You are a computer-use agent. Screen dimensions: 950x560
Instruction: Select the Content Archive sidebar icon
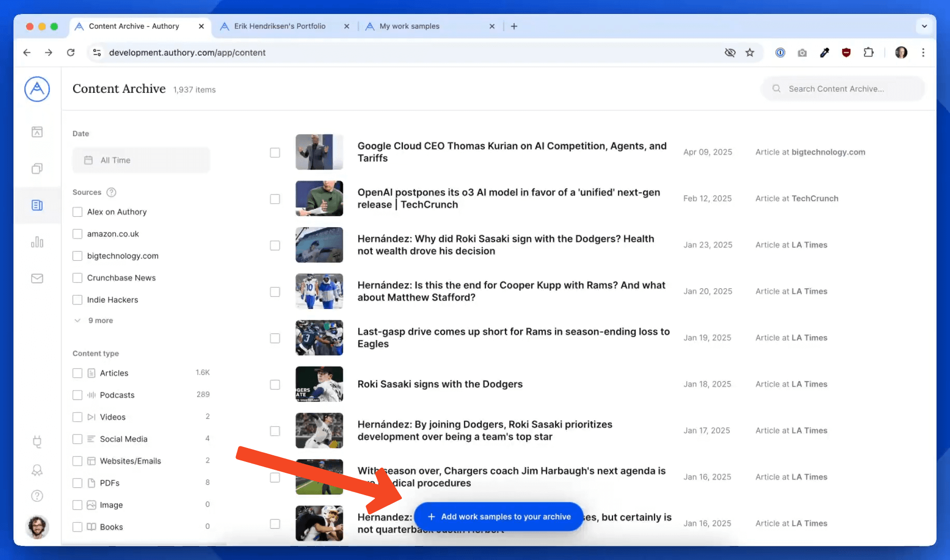[37, 205]
